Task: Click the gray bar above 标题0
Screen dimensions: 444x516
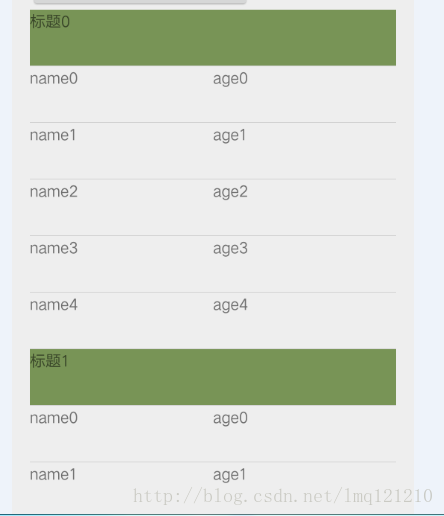Action: [x=140, y=2]
